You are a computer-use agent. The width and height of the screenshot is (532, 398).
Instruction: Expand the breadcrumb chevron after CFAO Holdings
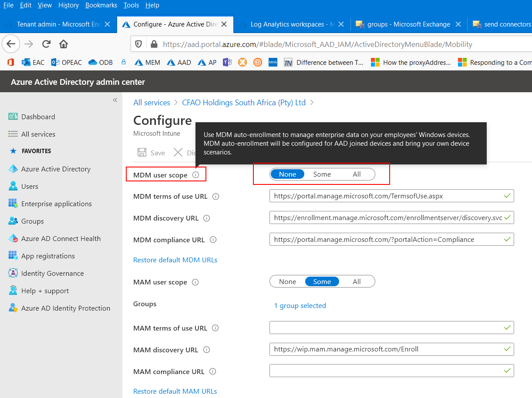coord(311,102)
